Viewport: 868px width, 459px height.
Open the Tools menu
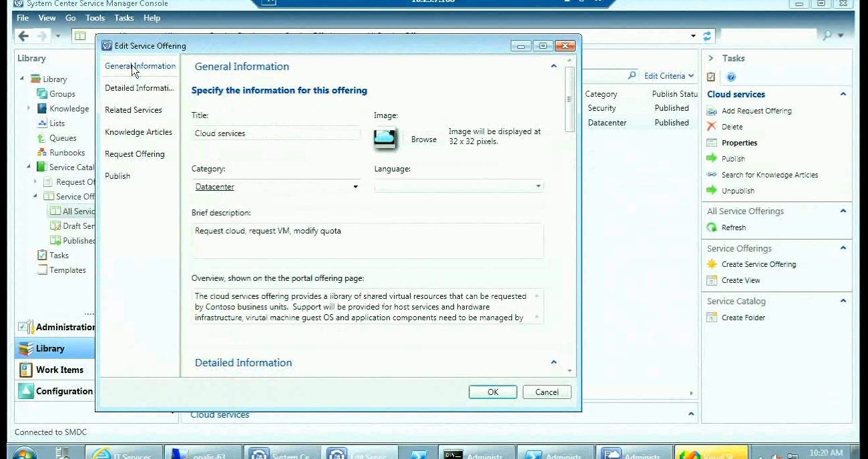pyautogui.click(x=95, y=18)
